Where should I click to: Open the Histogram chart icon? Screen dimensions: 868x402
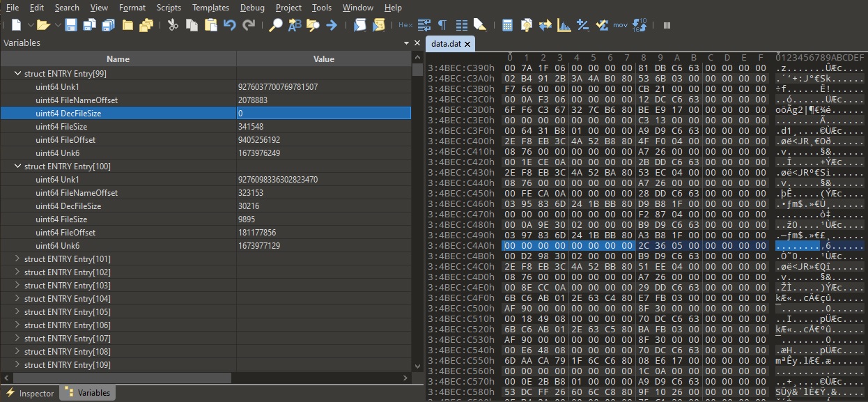pyautogui.click(x=564, y=25)
